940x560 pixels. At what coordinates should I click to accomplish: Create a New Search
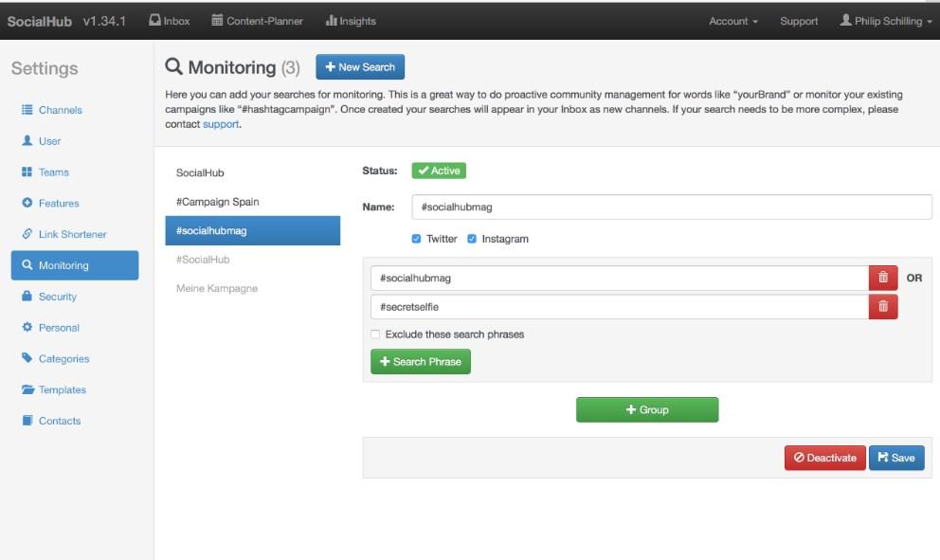360,66
